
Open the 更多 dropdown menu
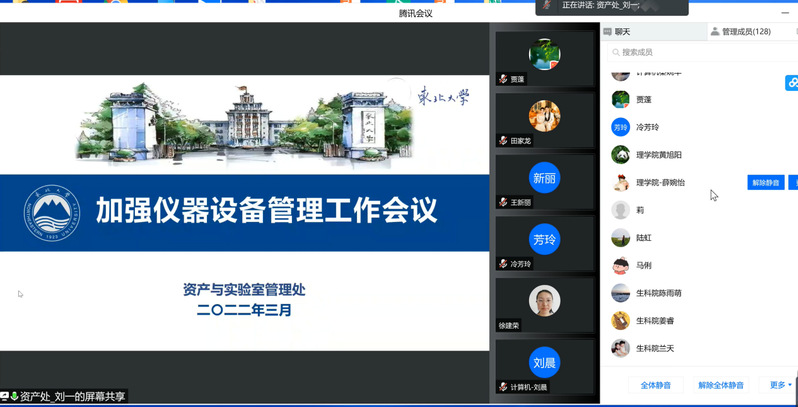pos(780,385)
